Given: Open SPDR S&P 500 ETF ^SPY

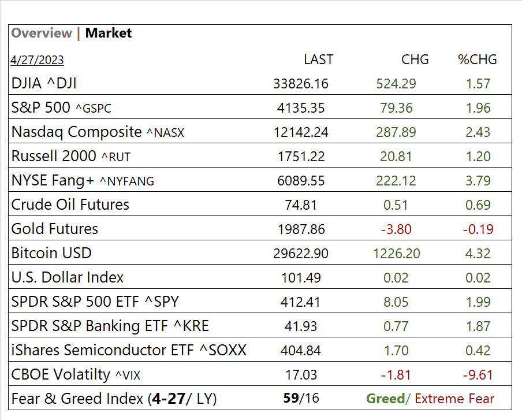Looking at the screenshot, I should coord(95,302).
